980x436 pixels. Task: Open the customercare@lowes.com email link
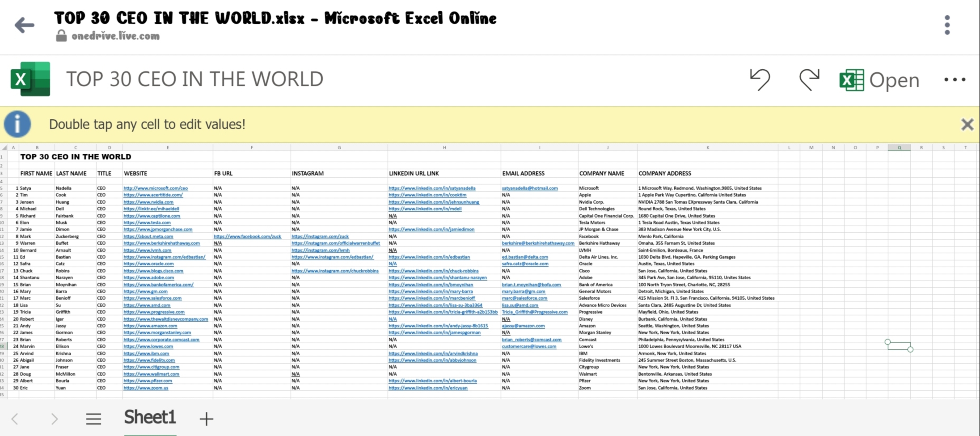click(x=529, y=346)
